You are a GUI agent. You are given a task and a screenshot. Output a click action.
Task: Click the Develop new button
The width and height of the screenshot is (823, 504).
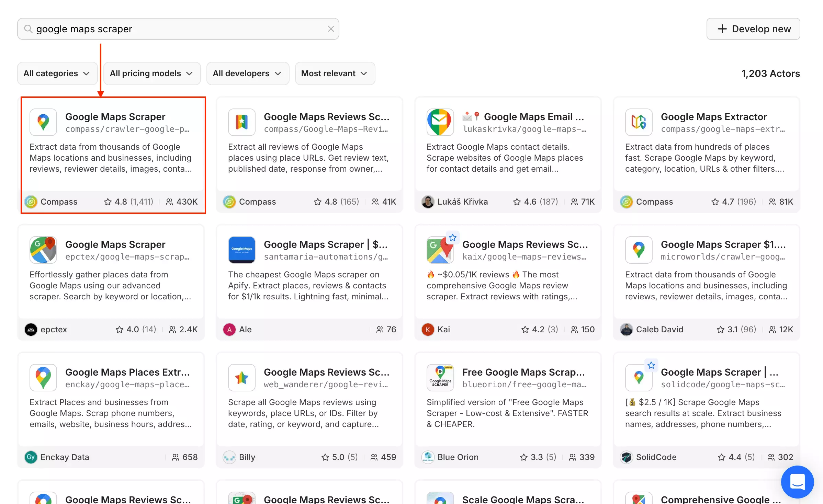(x=753, y=29)
